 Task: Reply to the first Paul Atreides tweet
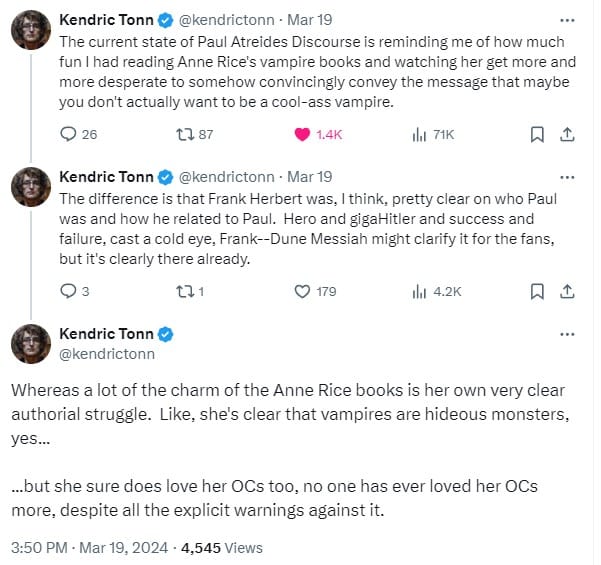point(78,135)
